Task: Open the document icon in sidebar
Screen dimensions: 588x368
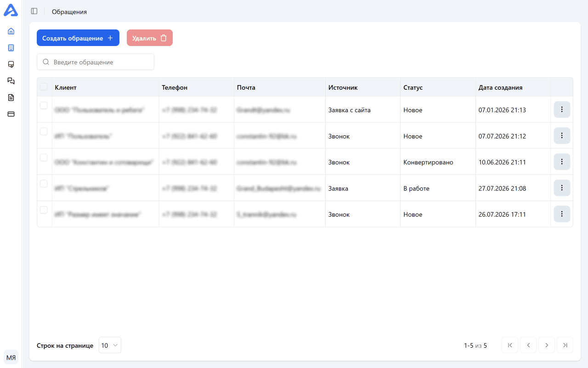Action: point(11,98)
